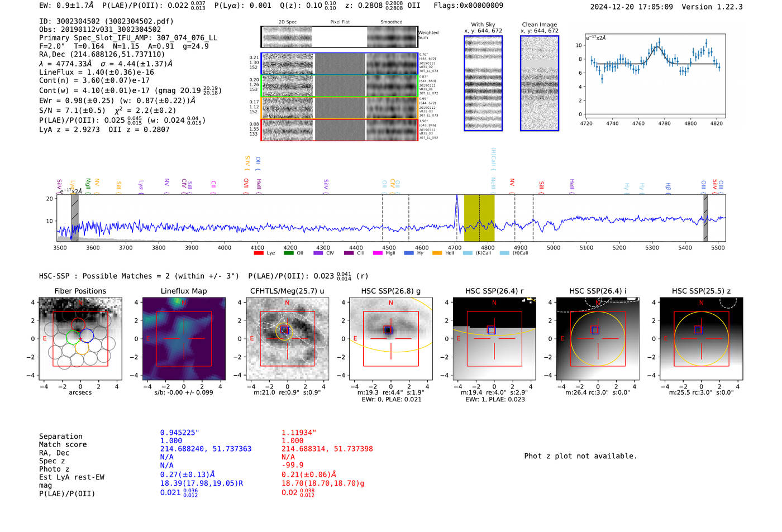Select the Weighted Sum 2D spectrum row
The height and width of the screenshot is (532, 782).
click(339, 37)
